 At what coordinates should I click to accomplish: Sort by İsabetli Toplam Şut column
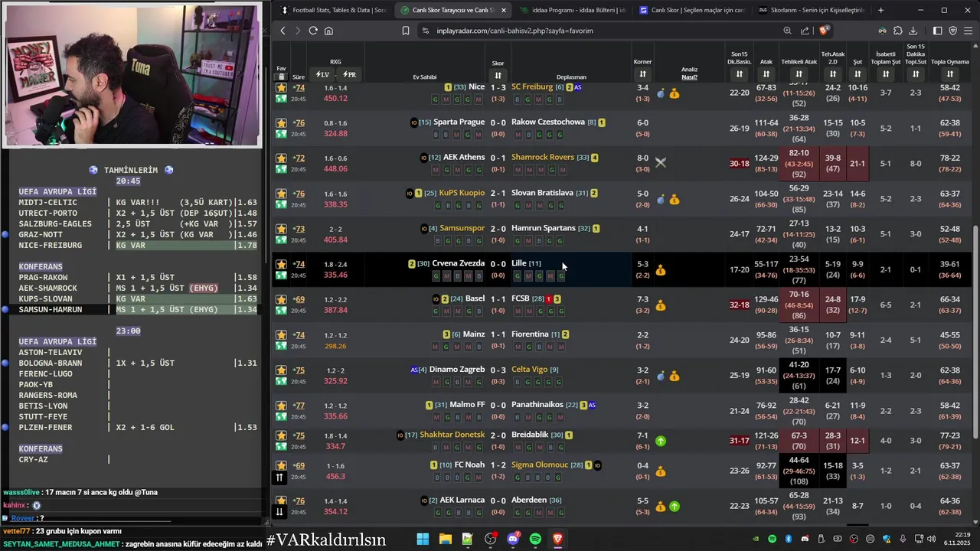[886, 74]
